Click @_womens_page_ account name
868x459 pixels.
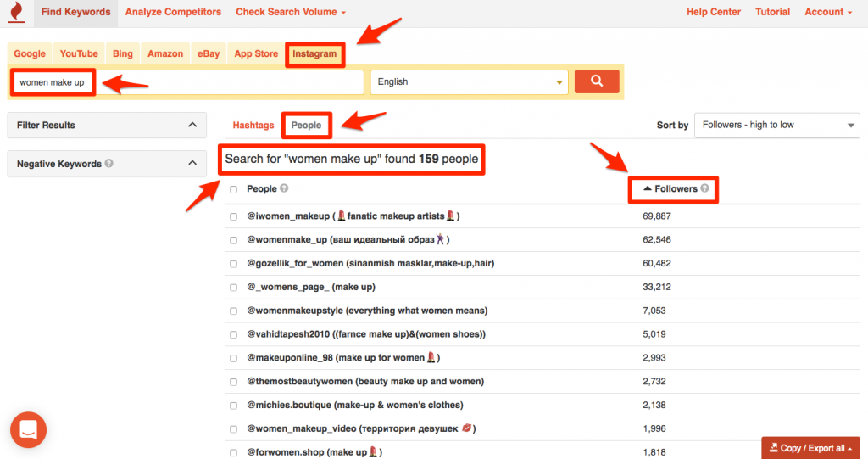point(288,287)
